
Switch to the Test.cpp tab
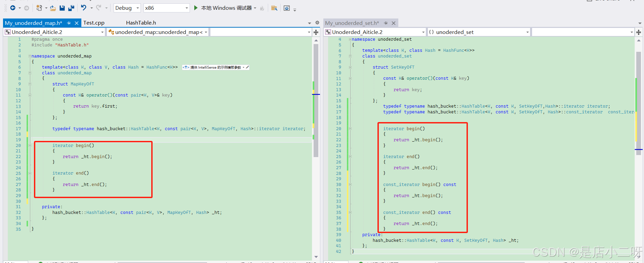click(x=94, y=23)
